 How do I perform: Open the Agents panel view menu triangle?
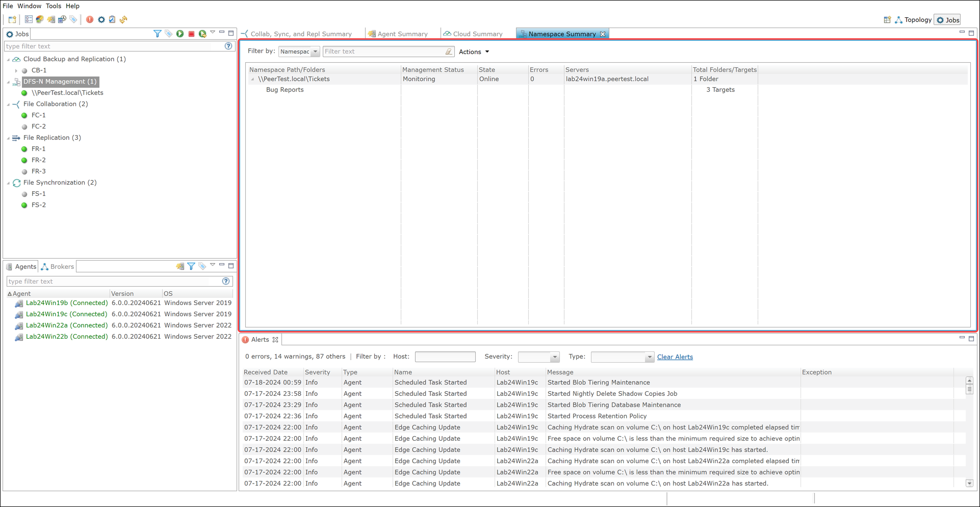tap(213, 265)
